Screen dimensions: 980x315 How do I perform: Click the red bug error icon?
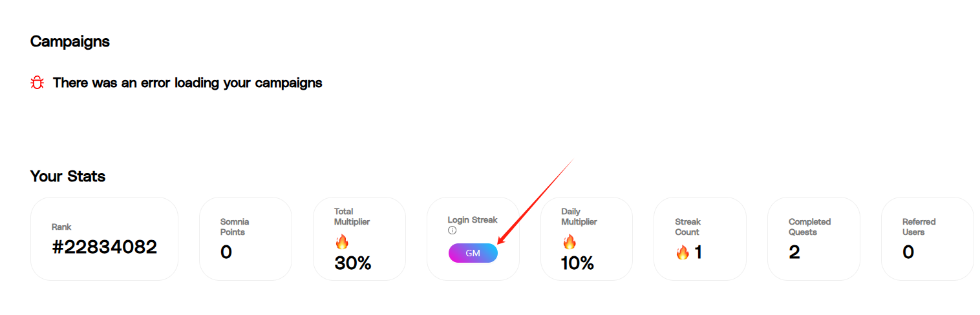(x=37, y=83)
